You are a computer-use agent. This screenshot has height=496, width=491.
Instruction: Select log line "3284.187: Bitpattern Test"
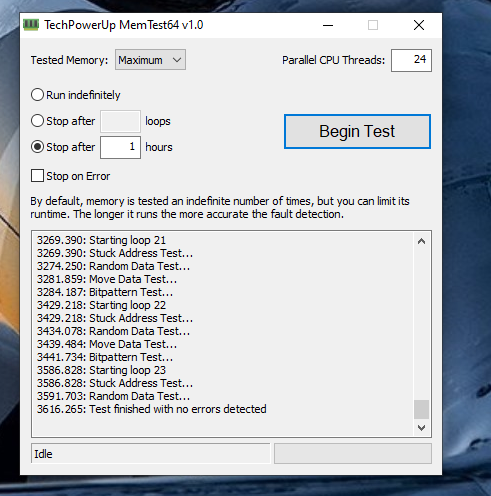(105, 292)
